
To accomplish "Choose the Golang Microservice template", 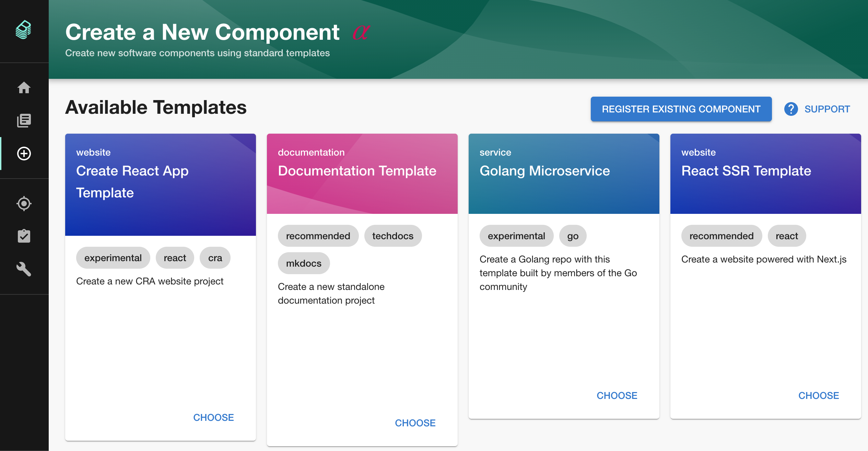I will 617,395.
